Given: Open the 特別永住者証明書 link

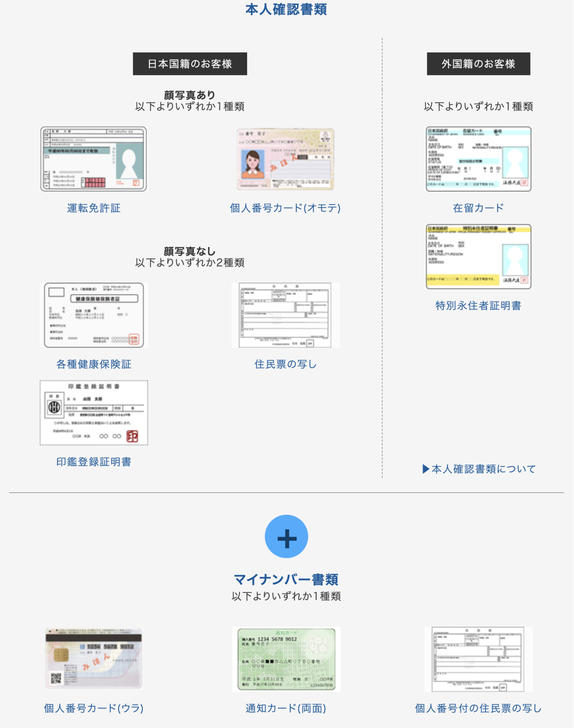Looking at the screenshot, I should tap(478, 306).
